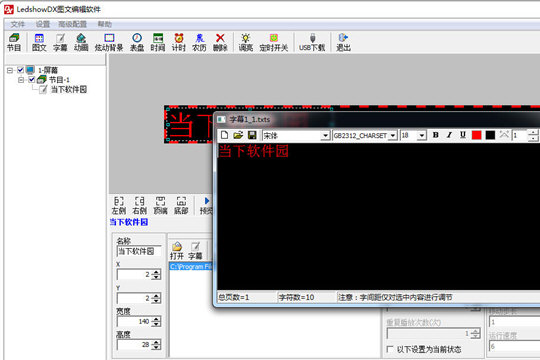Toggle italic in subtitle editor
Viewport: 540px width, 360px height.
tap(449, 135)
